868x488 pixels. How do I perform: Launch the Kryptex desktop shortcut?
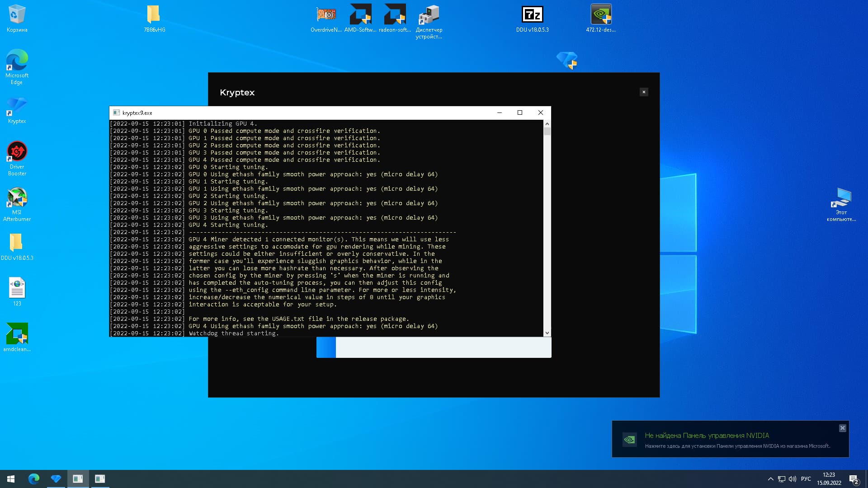17,111
